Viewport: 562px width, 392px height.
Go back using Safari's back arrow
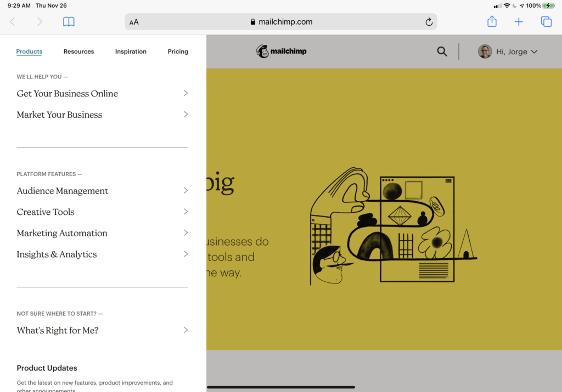(13, 22)
